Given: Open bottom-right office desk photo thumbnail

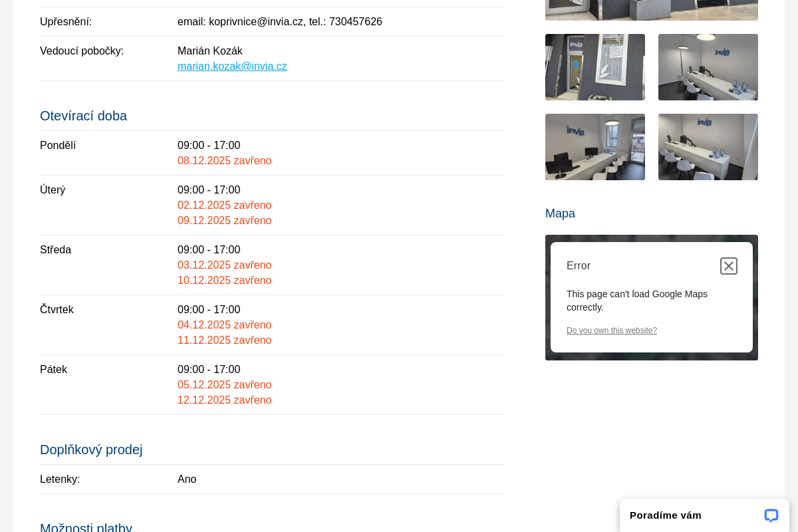Looking at the screenshot, I should 708,147.
